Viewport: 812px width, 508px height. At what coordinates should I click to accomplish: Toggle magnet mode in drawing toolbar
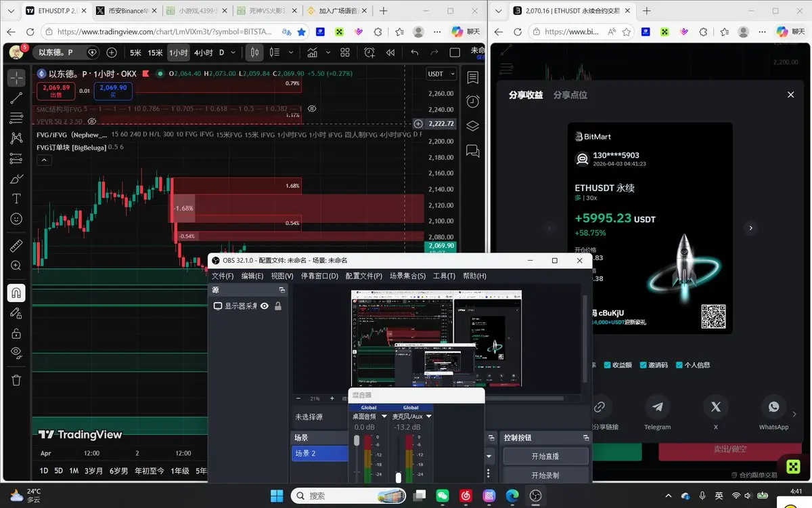(16, 293)
